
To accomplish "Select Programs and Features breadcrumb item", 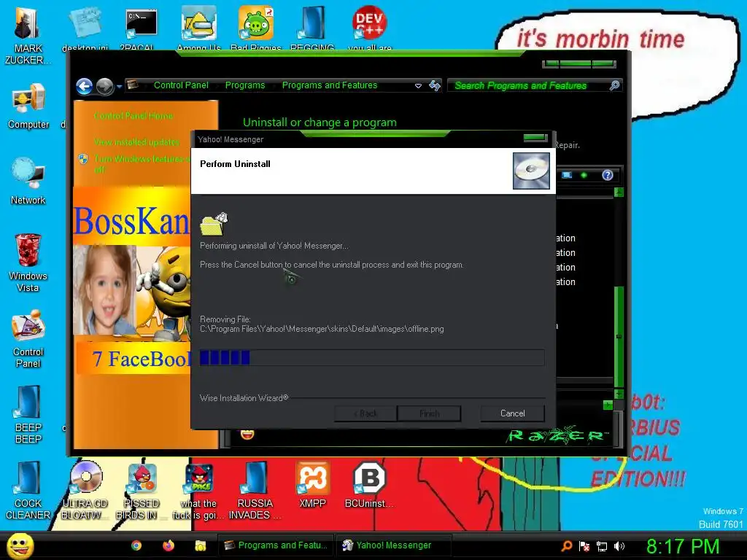I will (330, 85).
